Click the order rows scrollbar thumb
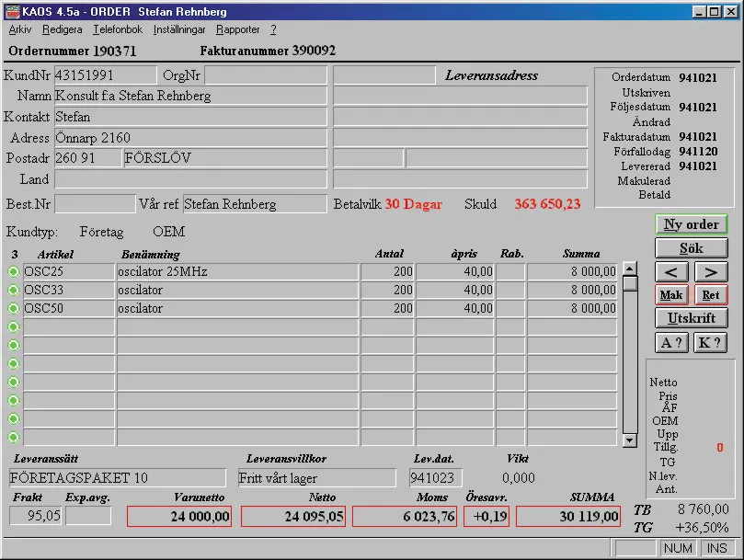The image size is (744, 560). [630, 283]
